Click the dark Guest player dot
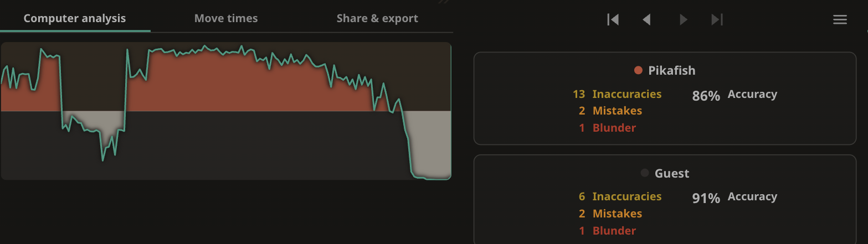 tap(645, 173)
